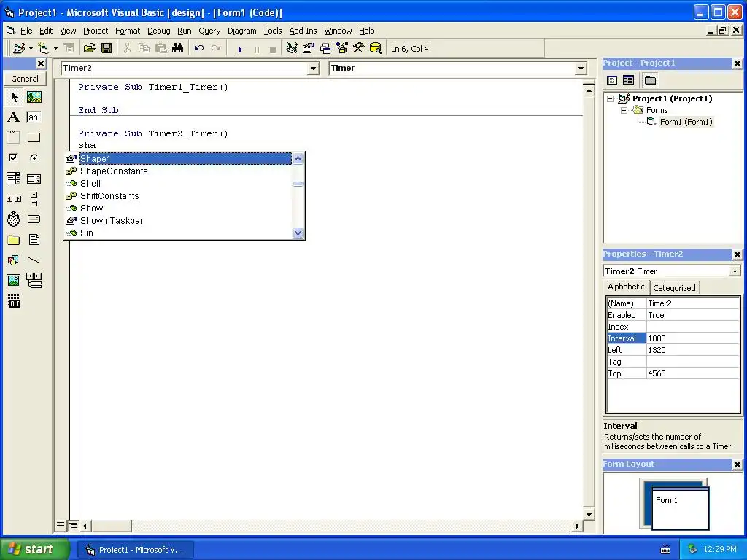Select the Shape control tool
The image size is (747, 560).
[x=14, y=260]
